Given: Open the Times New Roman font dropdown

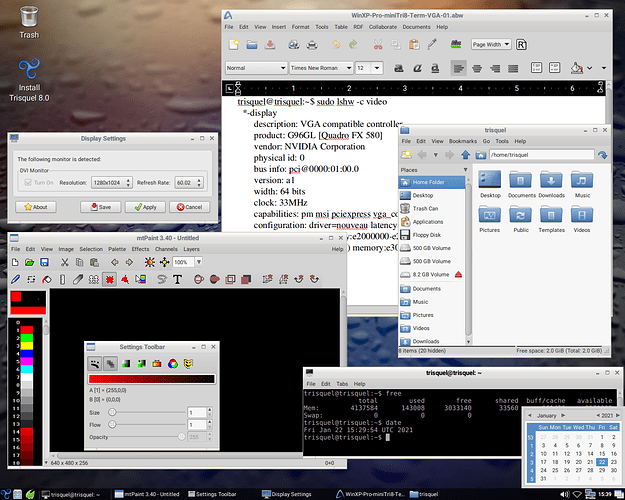Looking at the screenshot, I should (x=321, y=68).
